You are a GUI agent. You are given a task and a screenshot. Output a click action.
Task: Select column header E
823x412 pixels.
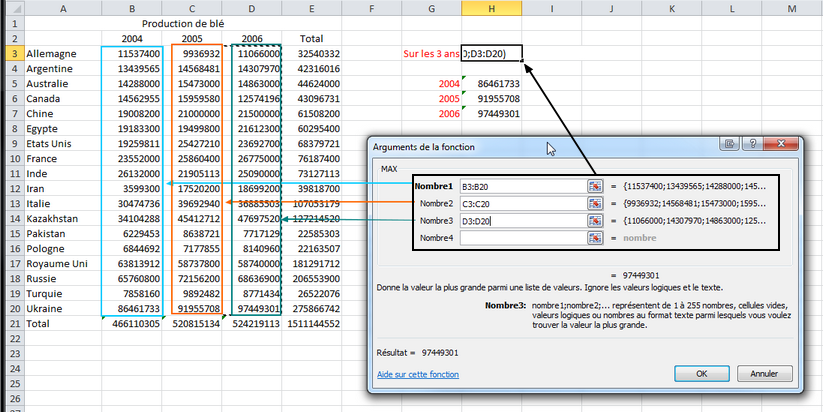click(x=312, y=8)
